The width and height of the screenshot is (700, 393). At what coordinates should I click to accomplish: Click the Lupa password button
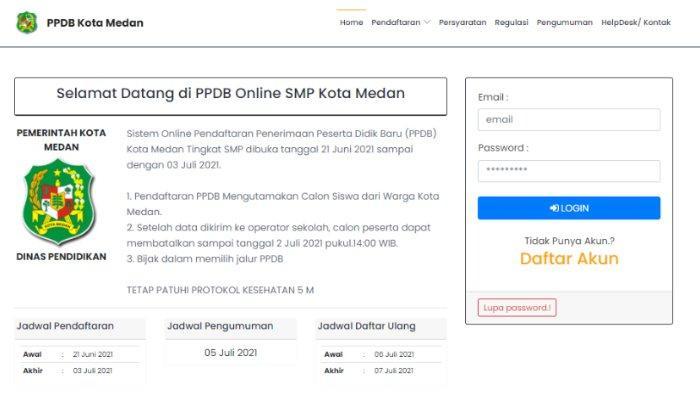[x=517, y=308]
